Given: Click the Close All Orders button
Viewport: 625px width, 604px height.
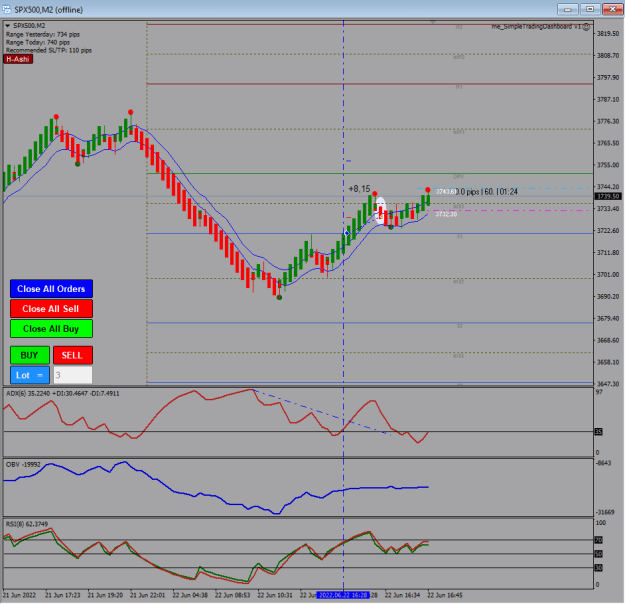Looking at the screenshot, I should pyautogui.click(x=51, y=289).
